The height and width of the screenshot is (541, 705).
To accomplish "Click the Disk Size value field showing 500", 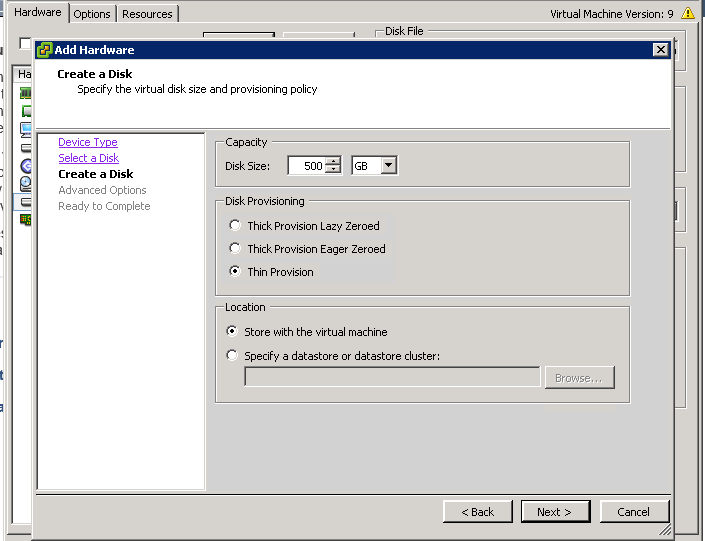I will tap(306, 165).
